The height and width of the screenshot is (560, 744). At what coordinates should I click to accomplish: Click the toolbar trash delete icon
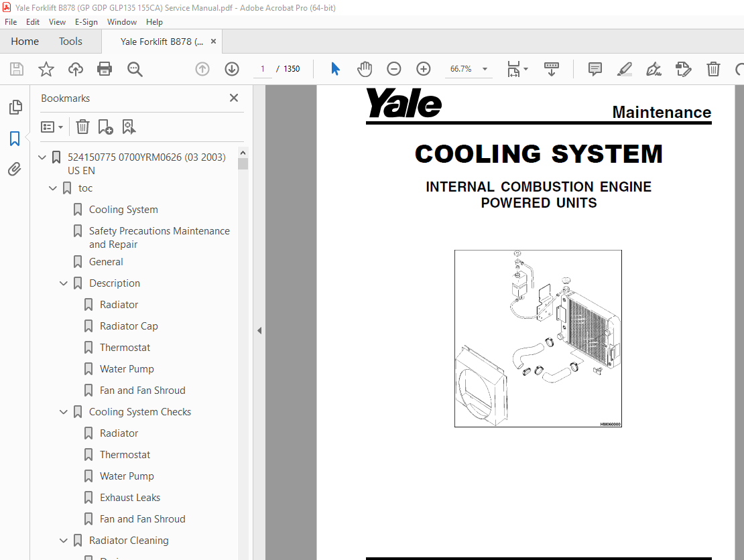(x=713, y=69)
